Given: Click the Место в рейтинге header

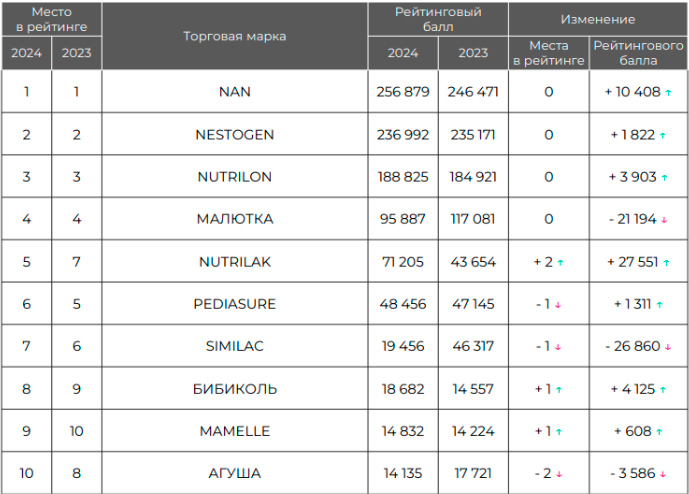Looking at the screenshot, I should [51, 19].
